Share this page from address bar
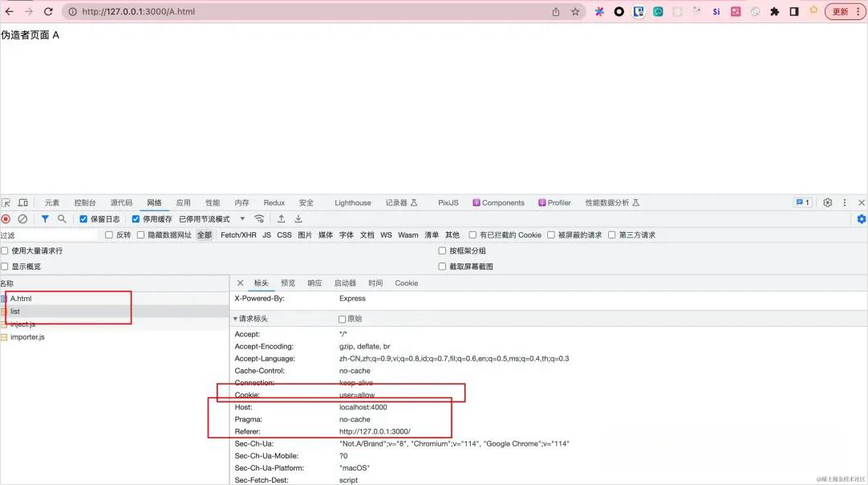The height and width of the screenshot is (485, 868). pos(556,11)
